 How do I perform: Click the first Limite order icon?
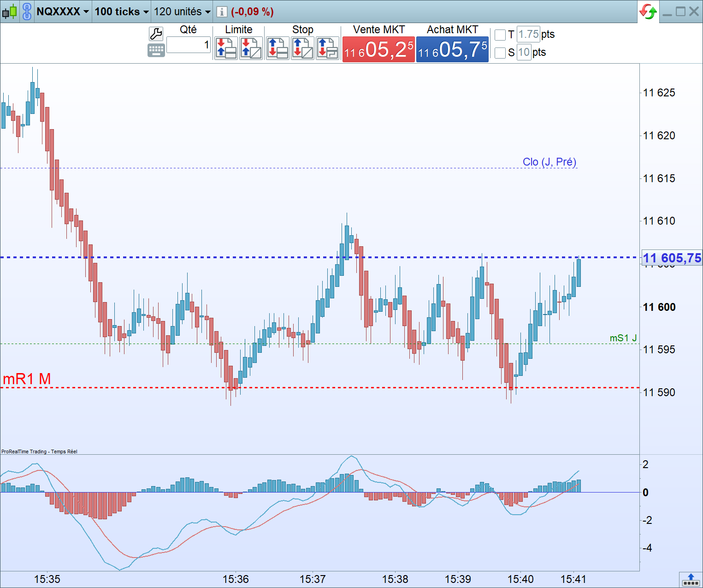(226, 48)
